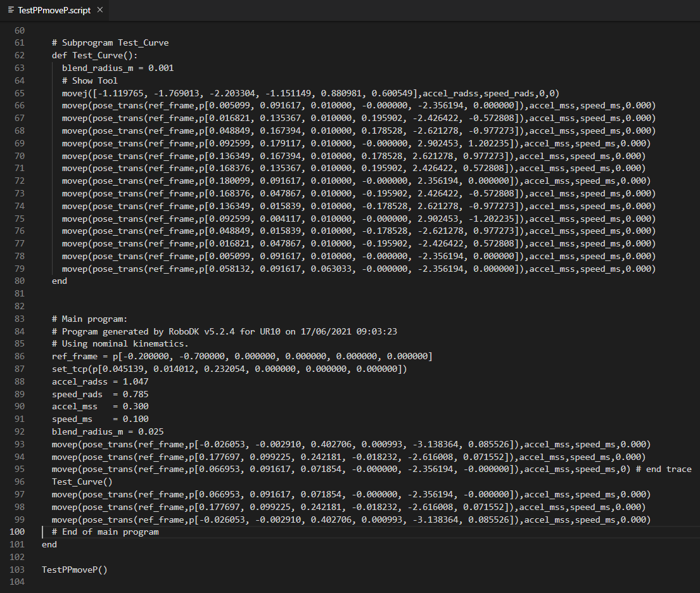Click movep line starting p[0.136349, 0.167394
This screenshot has height=593, width=700.
pos(354,156)
